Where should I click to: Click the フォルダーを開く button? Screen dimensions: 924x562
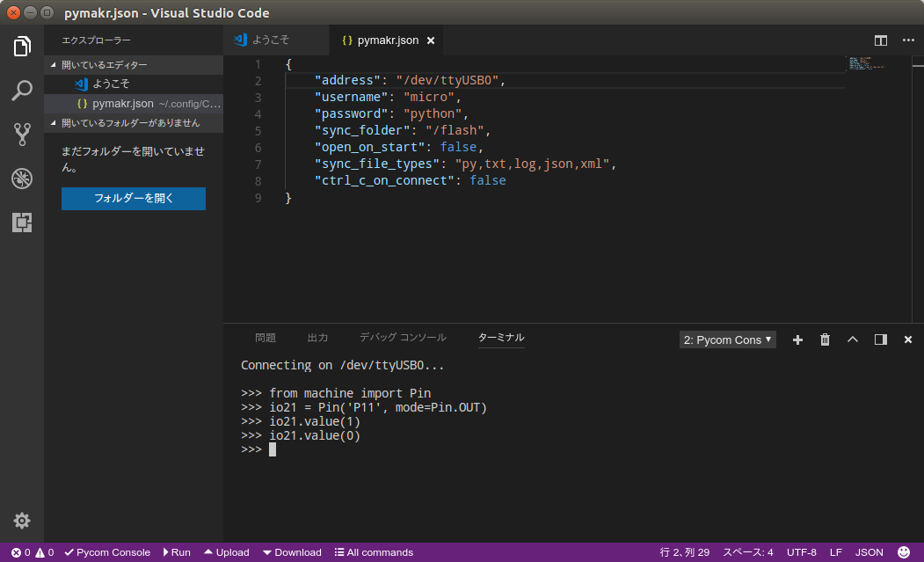[x=133, y=199]
